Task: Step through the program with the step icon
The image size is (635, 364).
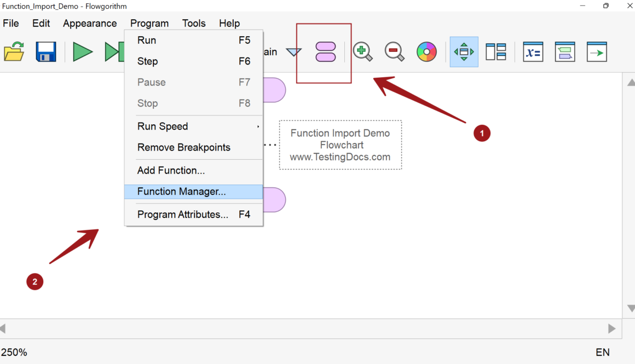Action: pyautogui.click(x=114, y=52)
